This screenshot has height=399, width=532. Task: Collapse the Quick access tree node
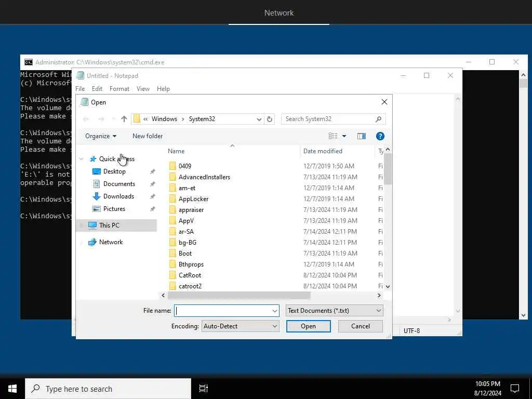82,159
